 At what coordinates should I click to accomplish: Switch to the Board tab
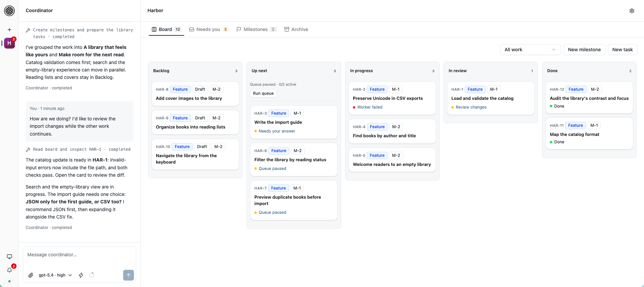[166, 29]
